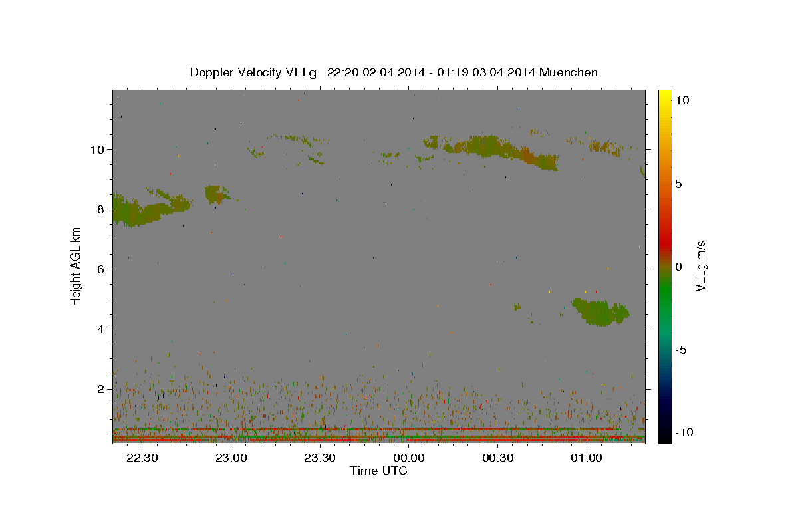Click the 23:30 time tick label
This screenshot has height=532, width=798.
[x=320, y=458]
